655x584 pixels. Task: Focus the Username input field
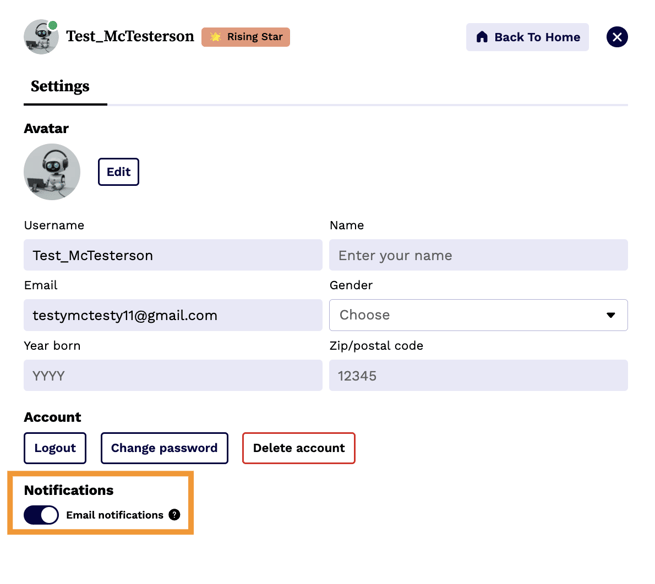pos(173,255)
